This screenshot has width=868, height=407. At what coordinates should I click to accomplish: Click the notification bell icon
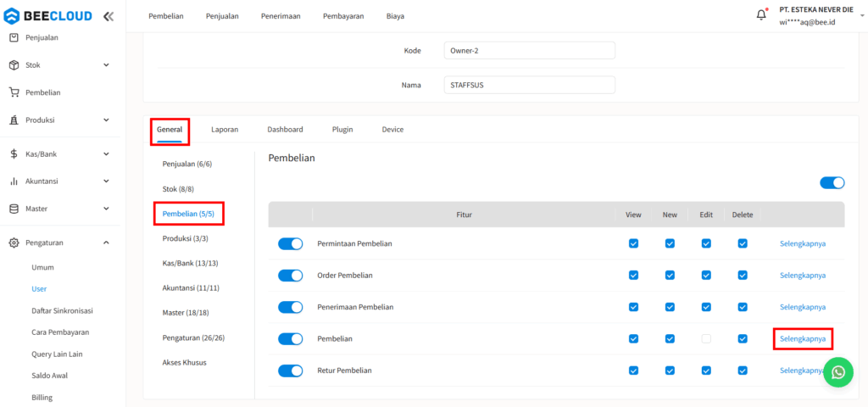[761, 15]
